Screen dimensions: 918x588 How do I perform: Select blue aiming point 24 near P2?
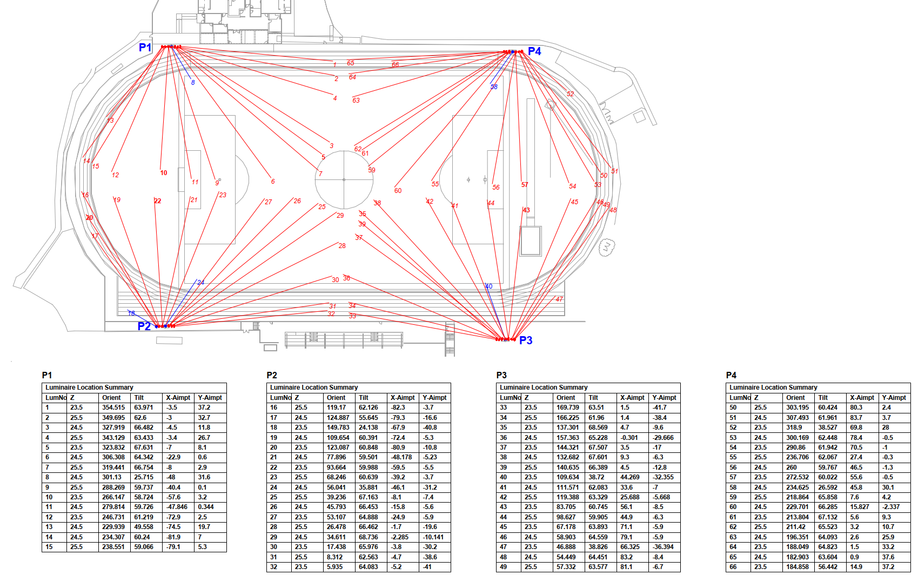click(200, 283)
